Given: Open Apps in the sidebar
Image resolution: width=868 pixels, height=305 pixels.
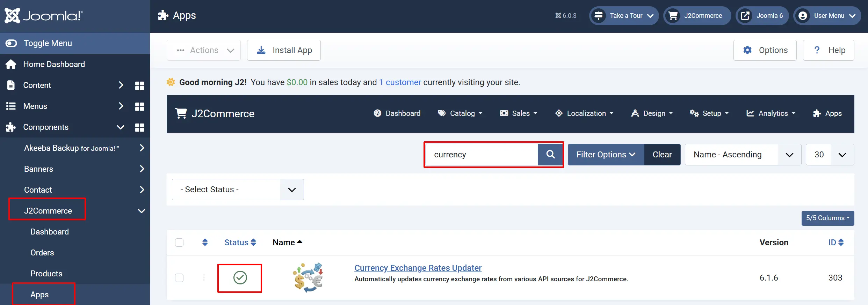Looking at the screenshot, I should (39, 295).
